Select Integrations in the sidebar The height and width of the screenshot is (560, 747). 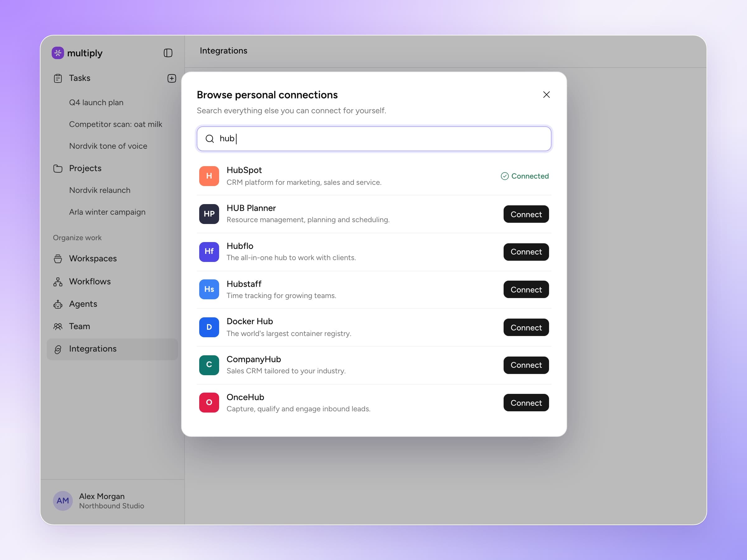(112, 349)
